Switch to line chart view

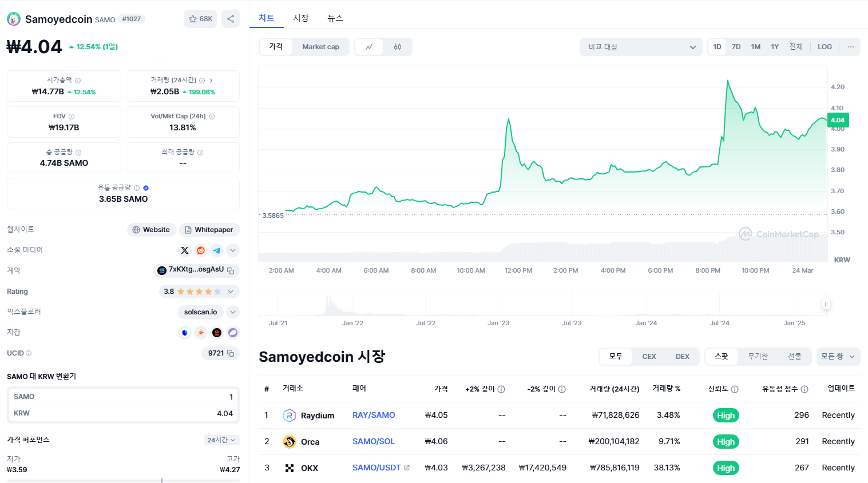point(370,47)
